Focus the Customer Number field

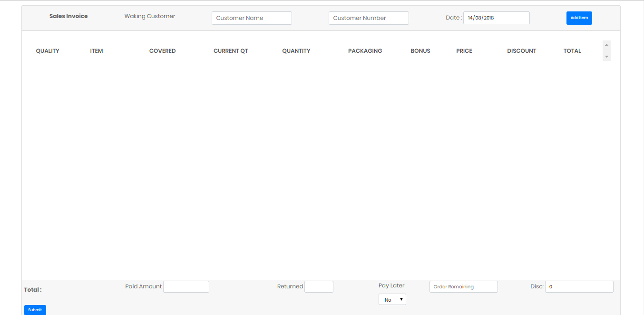point(369,18)
